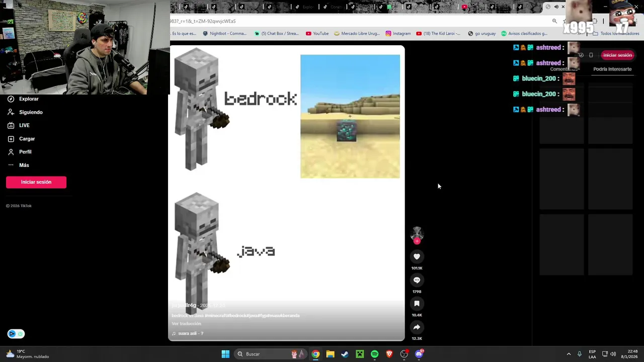Like the TikTok video with heart icon

point(417,256)
